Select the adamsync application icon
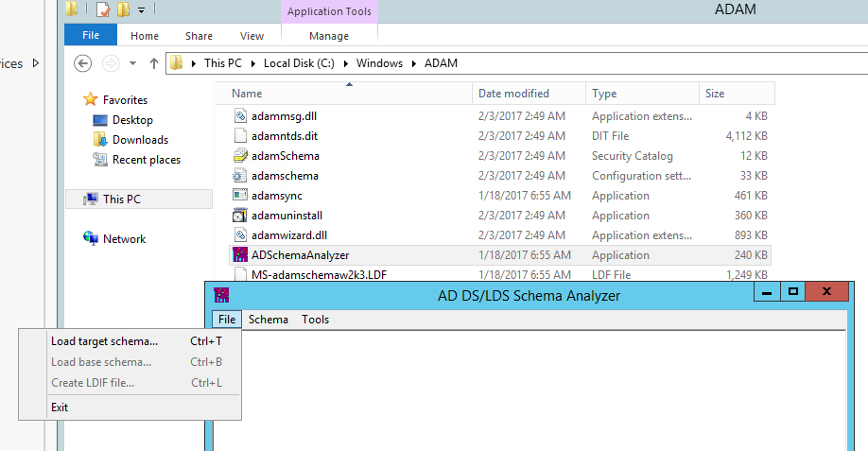Image resolution: width=868 pixels, height=451 pixels. [239, 196]
